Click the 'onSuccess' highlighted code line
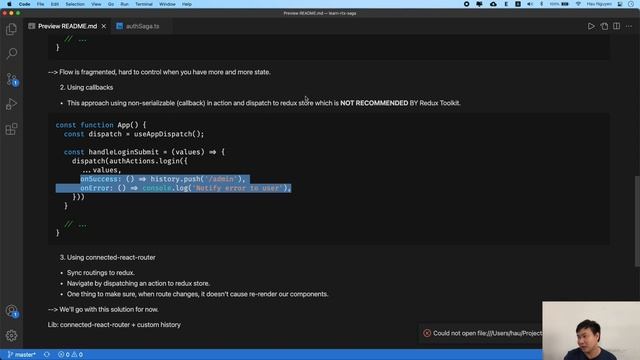 (163, 179)
